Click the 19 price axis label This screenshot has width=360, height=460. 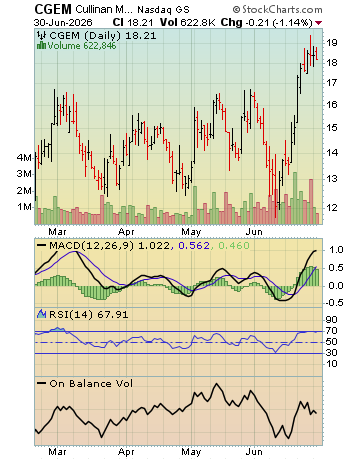click(x=332, y=43)
